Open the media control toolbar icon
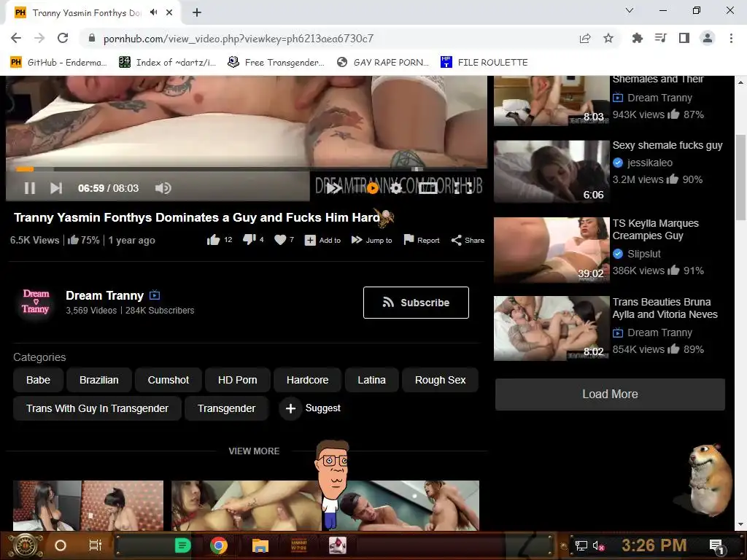The height and width of the screenshot is (560, 747). (661, 38)
